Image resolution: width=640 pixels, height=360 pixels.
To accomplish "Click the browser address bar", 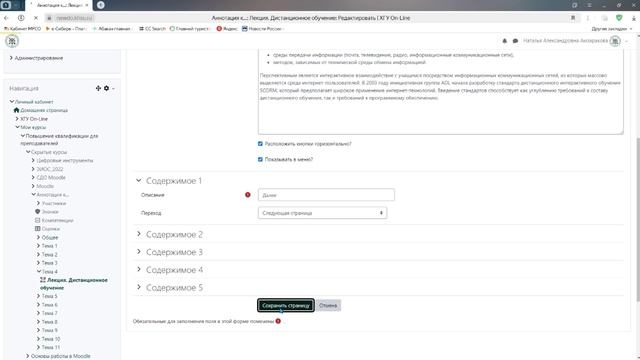I will pyautogui.click(x=310, y=18).
